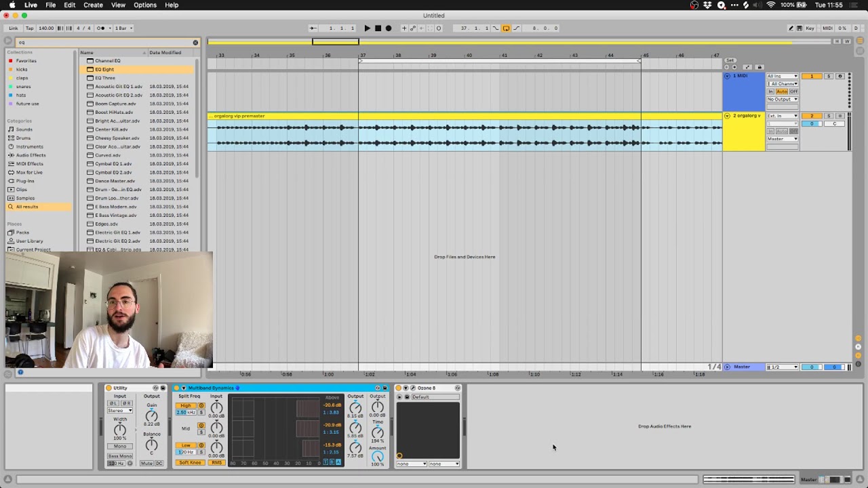The width and height of the screenshot is (868, 488).
Task: Click the Arrangement Record button
Action: pyautogui.click(x=388, y=28)
